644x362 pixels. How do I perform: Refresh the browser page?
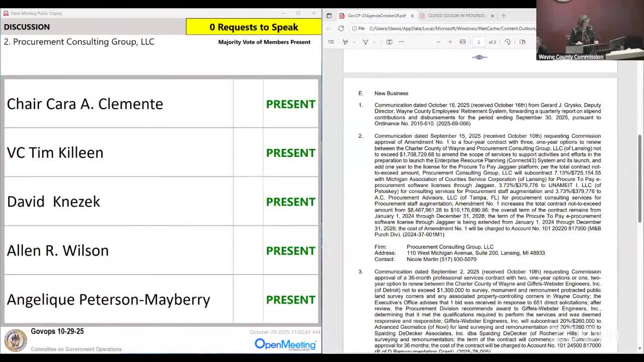341,29
